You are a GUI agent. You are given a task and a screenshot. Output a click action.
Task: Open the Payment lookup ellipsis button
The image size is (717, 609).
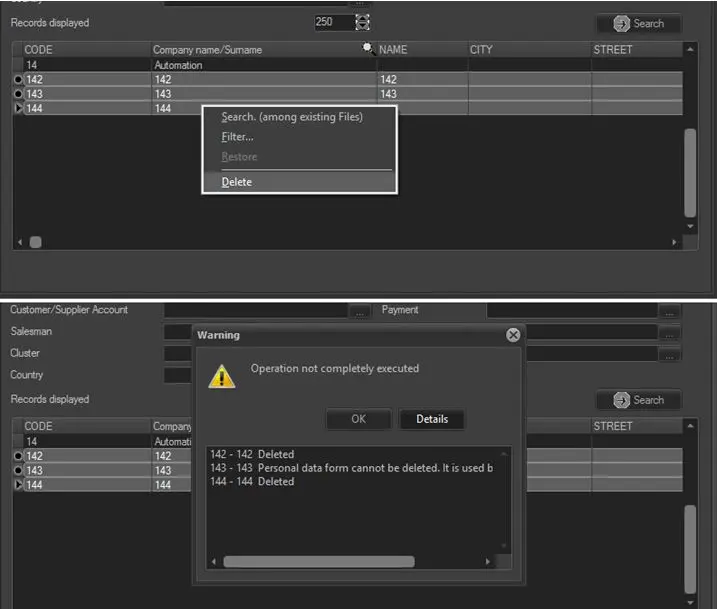[669, 311]
